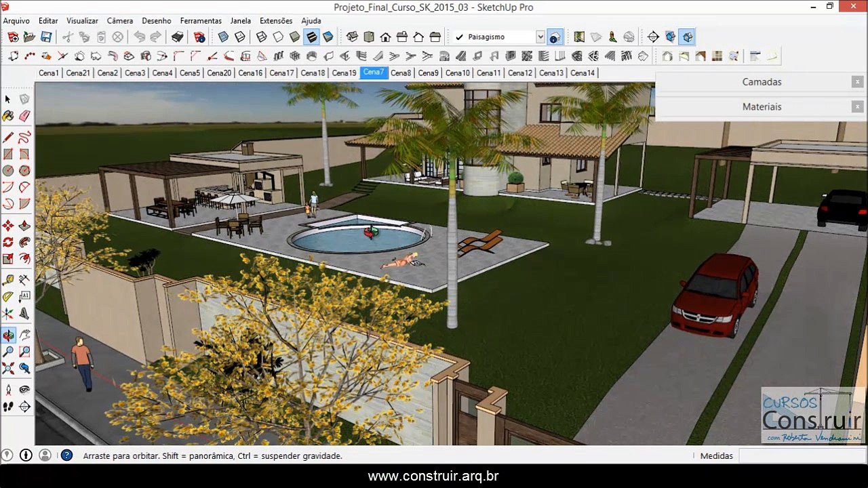Open the Paisagismo layer dropdown

click(x=540, y=37)
